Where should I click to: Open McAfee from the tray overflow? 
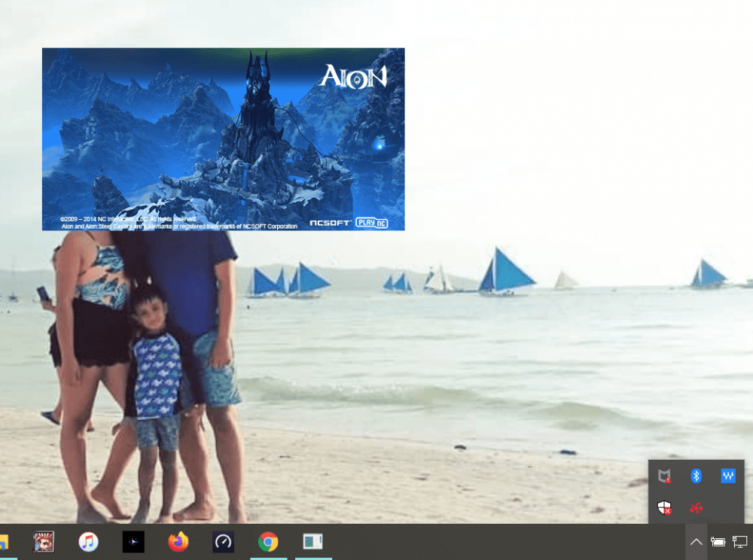coord(664,476)
